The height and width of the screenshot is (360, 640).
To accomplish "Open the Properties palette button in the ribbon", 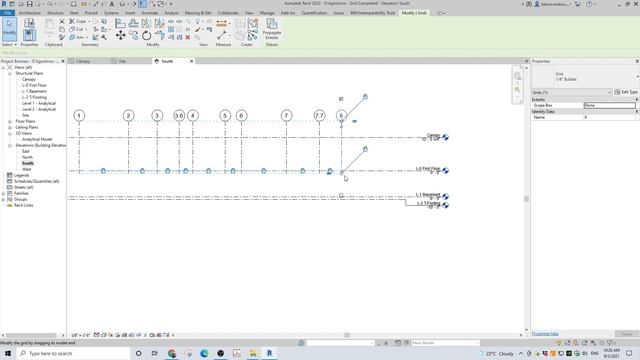I will 29,35.
